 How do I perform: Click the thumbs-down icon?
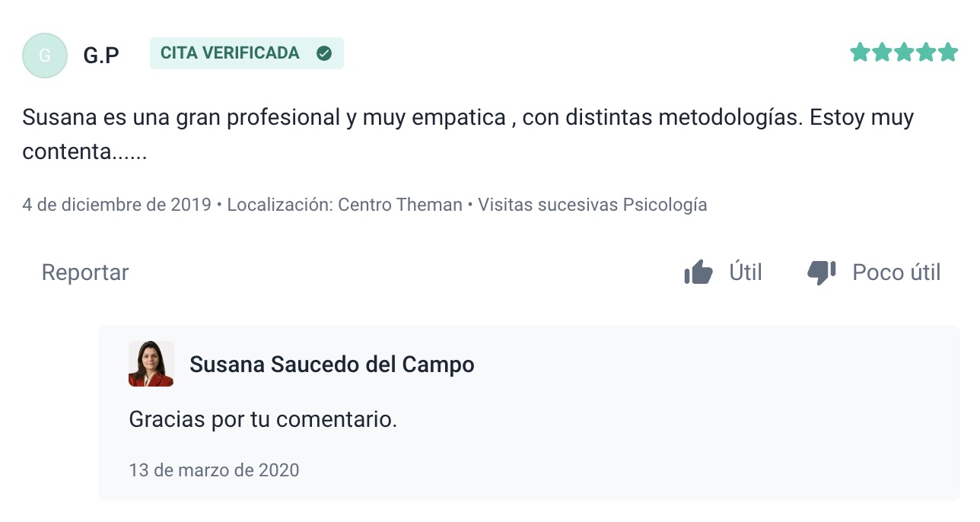[822, 272]
